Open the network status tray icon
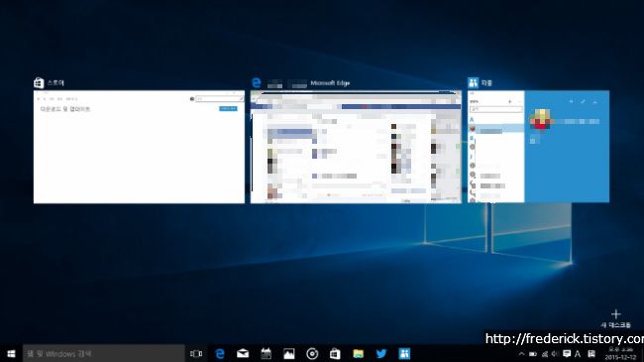This screenshot has height=362, width=644. pyautogui.click(x=545, y=354)
